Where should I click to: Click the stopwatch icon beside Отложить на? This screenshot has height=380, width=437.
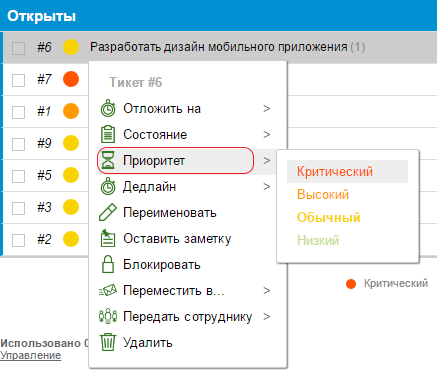tap(108, 108)
